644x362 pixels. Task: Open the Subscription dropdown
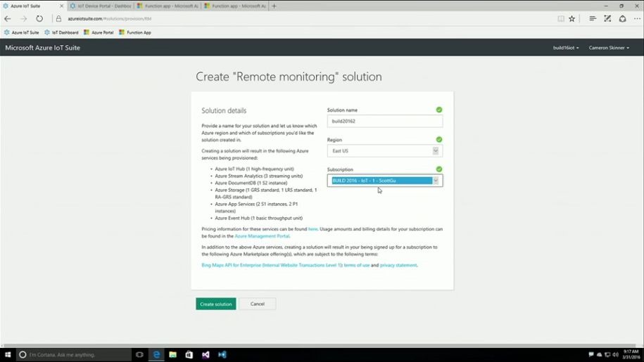click(x=385, y=181)
